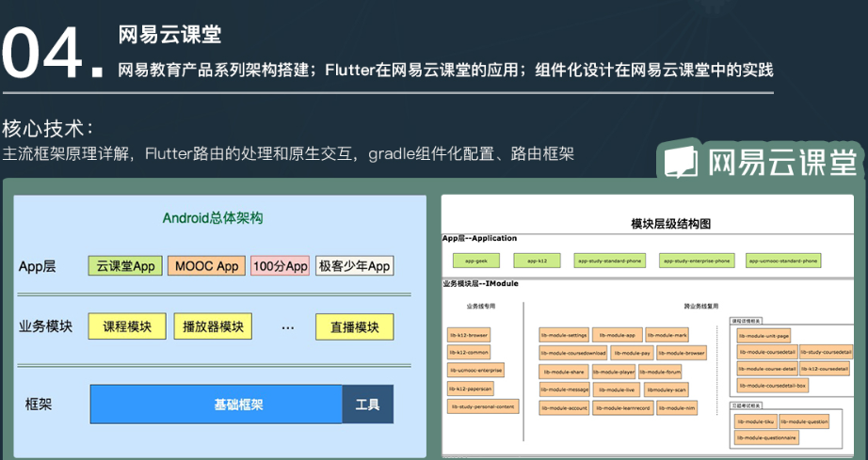Click the lib-module-course-detail box
Screen dimensions: 868x460
766,368
